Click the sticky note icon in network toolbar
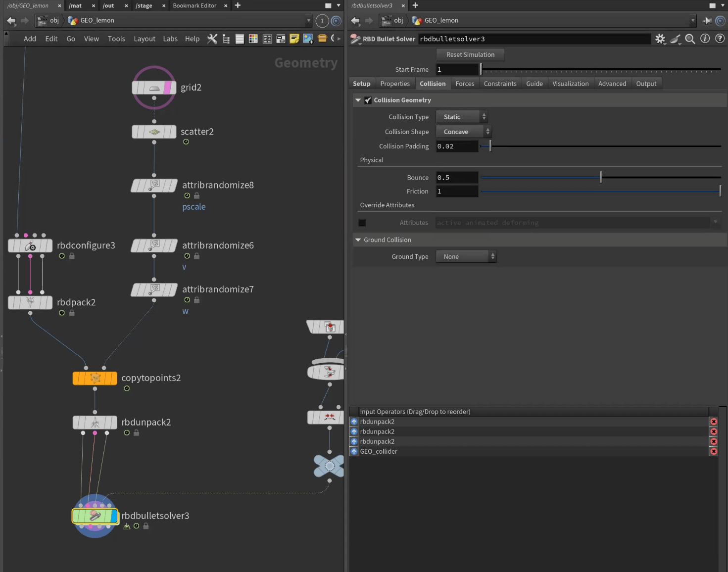728x572 pixels. tap(294, 39)
